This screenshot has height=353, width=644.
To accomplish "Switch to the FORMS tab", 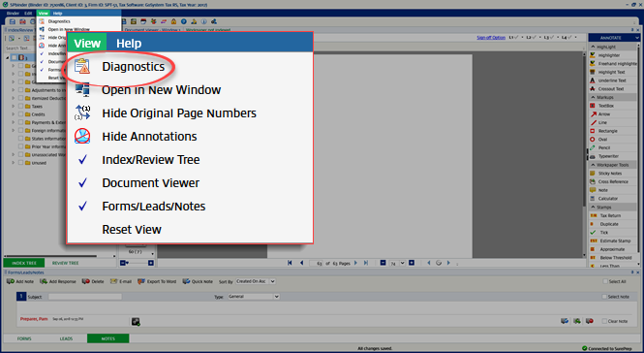I will (24, 338).
